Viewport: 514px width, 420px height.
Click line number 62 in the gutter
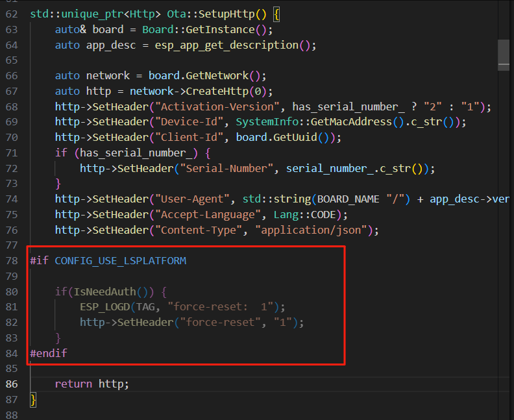tap(12, 14)
